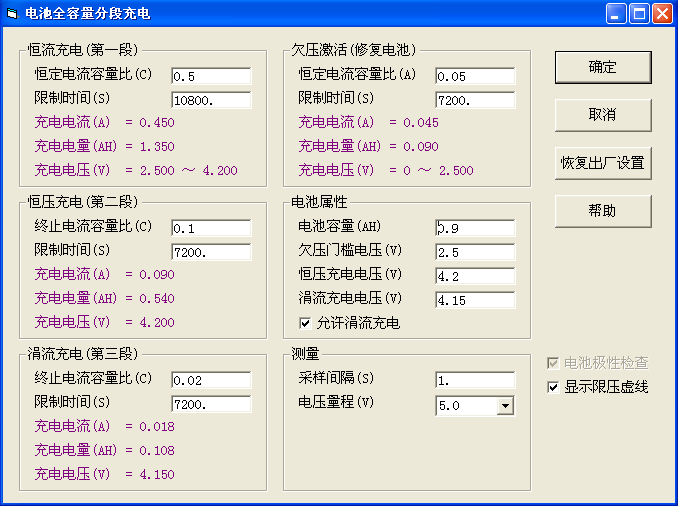The width and height of the screenshot is (678, 506).
Task: Click the 电池极性检查 checkbox
Action: tap(554, 363)
